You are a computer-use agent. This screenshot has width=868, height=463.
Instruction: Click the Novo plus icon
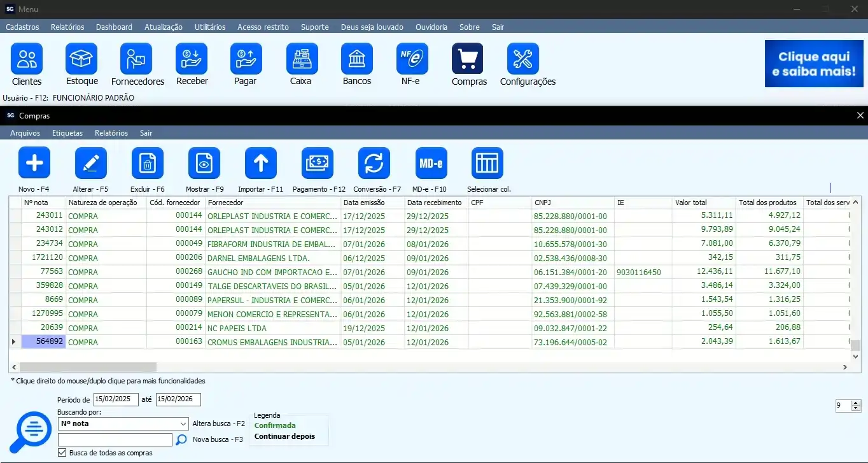pyautogui.click(x=34, y=164)
